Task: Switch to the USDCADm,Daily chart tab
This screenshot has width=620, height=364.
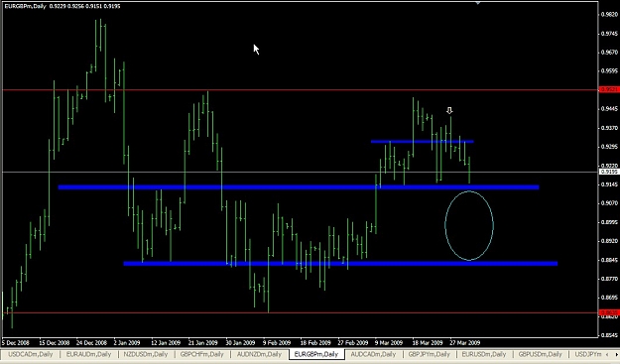Action: point(31,354)
